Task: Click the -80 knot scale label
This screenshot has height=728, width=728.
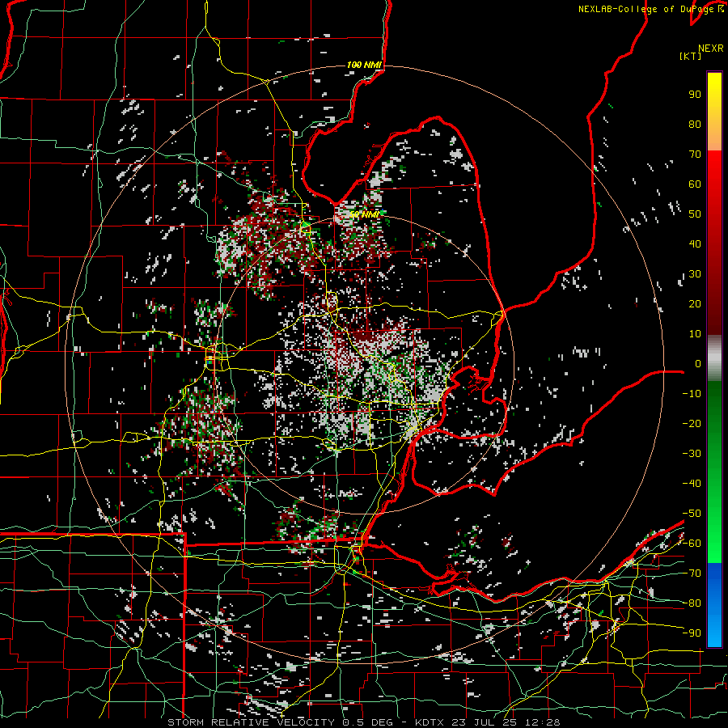Action: 692,603
